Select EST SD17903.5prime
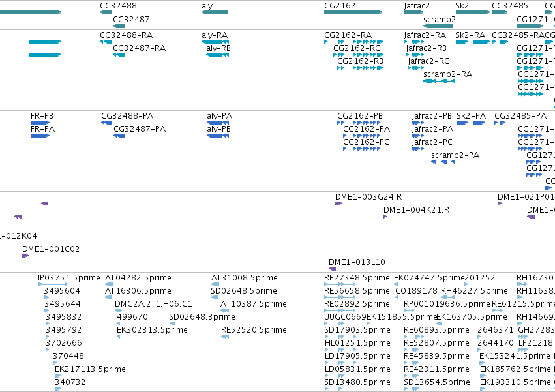This screenshot has width=555, height=392. (x=357, y=331)
